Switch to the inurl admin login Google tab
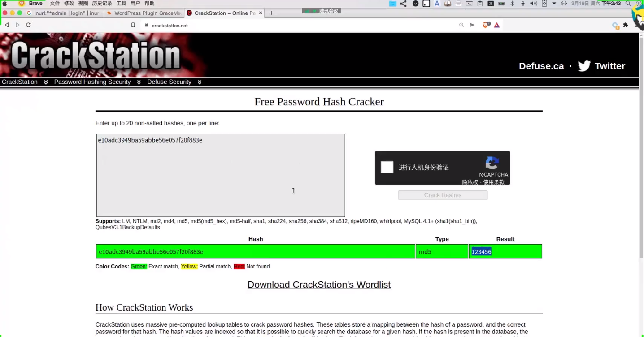The image size is (644, 337). coord(64,13)
